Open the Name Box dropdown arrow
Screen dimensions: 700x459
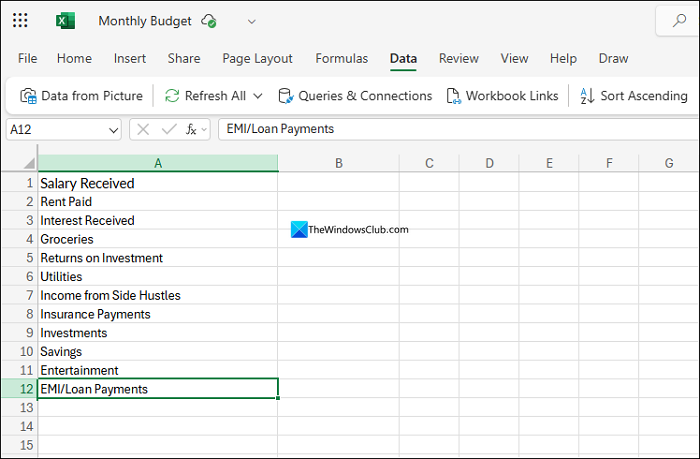click(x=113, y=130)
